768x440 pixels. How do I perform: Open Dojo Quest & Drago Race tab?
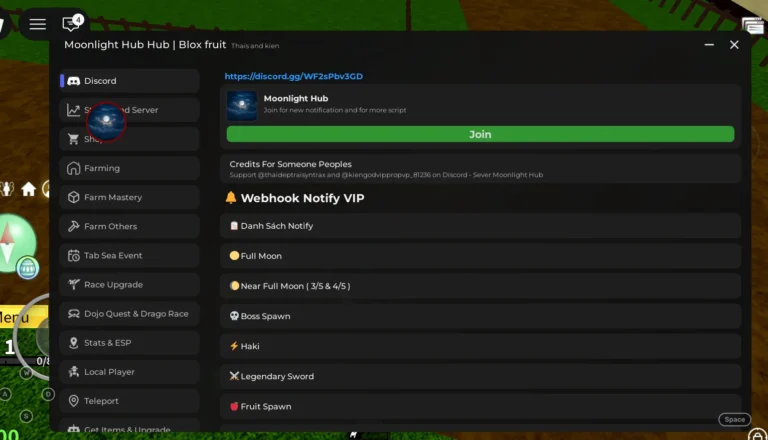[x=129, y=314]
